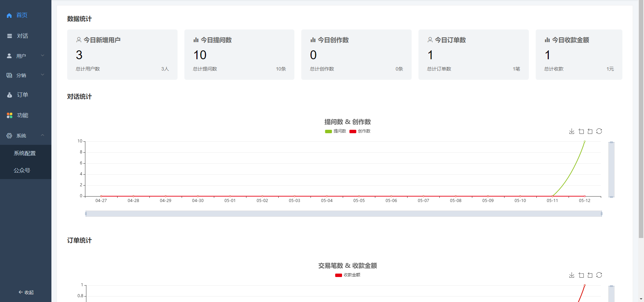Click the 用户 person icon in sidebar

pos(9,56)
